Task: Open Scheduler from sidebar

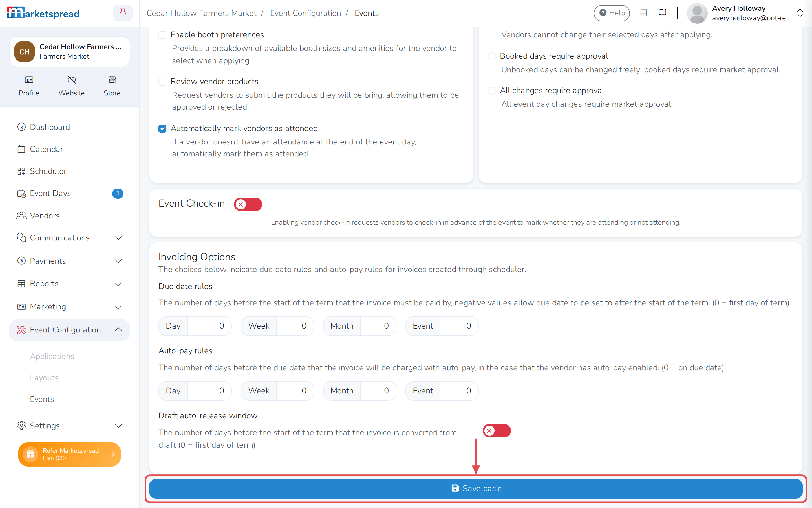Action: tap(69, 171)
